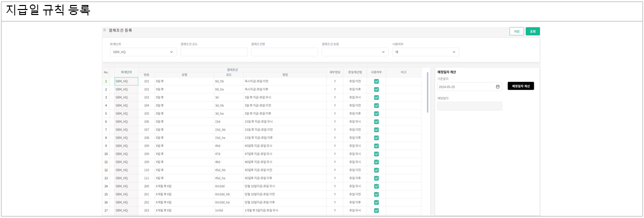
Task: Click the 결제조건명 search field
Action: click(x=285, y=52)
